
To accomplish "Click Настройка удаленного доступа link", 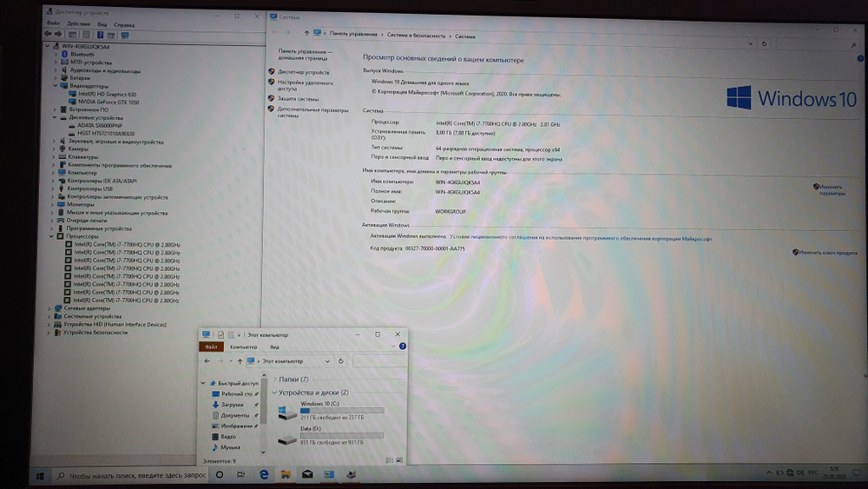I will (x=305, y=85).
